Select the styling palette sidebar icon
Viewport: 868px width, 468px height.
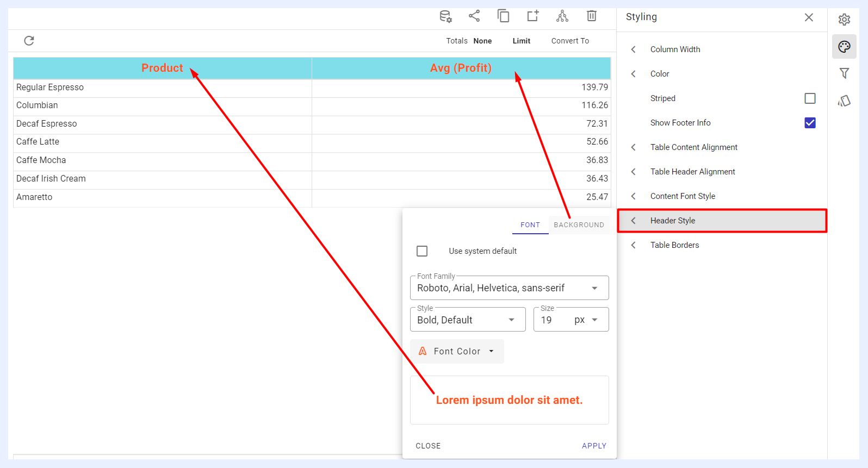tap(844, 47)
